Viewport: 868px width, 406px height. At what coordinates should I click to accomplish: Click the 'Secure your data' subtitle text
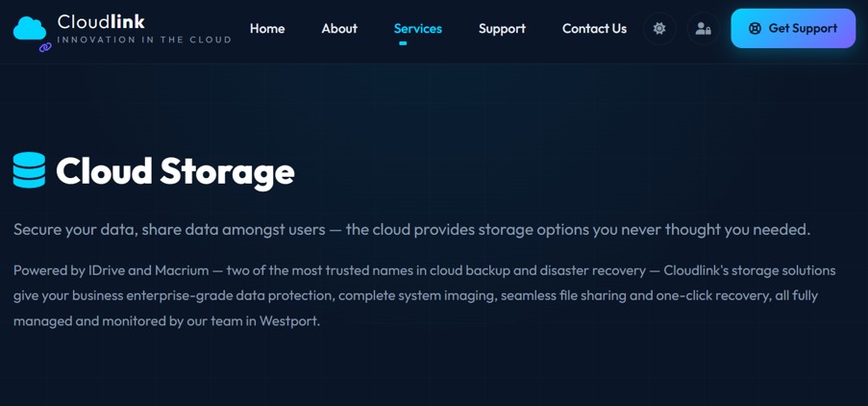[x=411, y=229]
